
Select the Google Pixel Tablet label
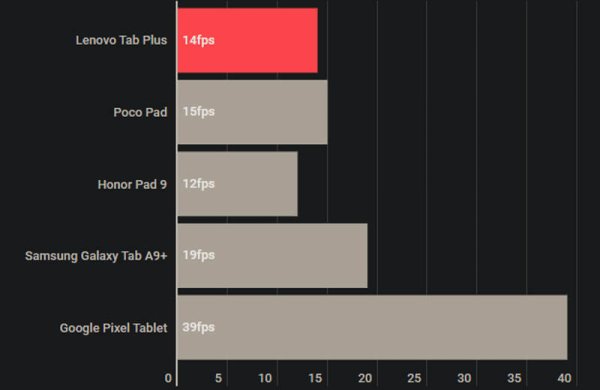113,328
